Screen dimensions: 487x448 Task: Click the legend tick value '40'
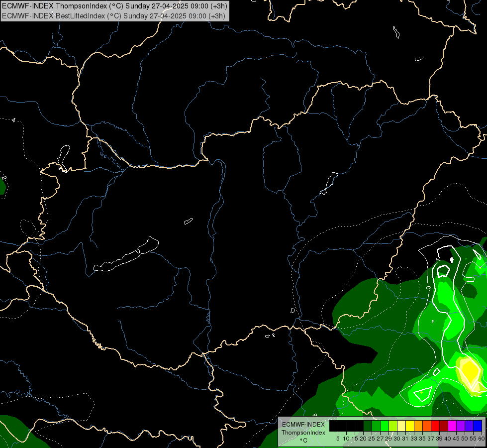click(x=448, y=439)
